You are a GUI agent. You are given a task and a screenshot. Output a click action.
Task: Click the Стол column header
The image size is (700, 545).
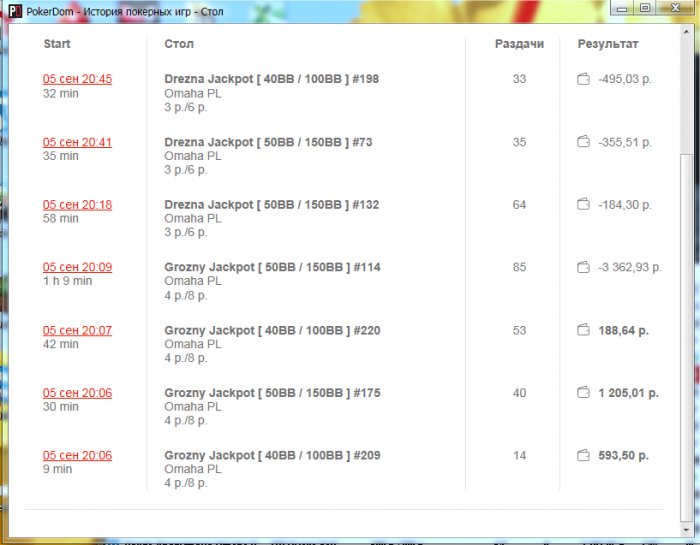pos(179,44)
